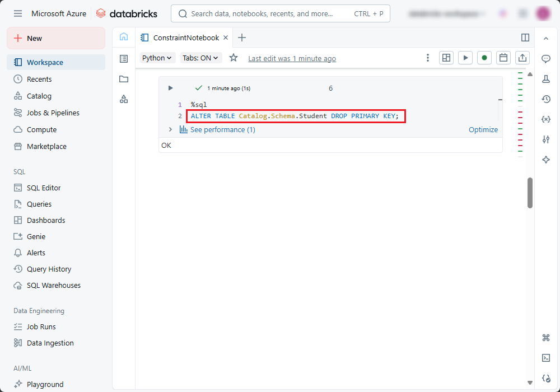Open the Variables explorer icon
Screen dimensions: 560x392
point(546,119)
